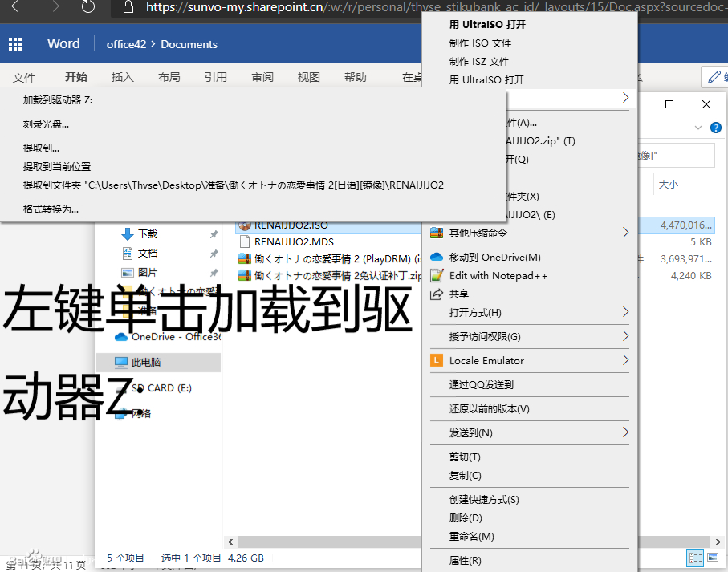The width and height of the screenshot is (728, 572).
Task: Select 加载到驱动器 Z: in submenu
Action: pos(250,99)
